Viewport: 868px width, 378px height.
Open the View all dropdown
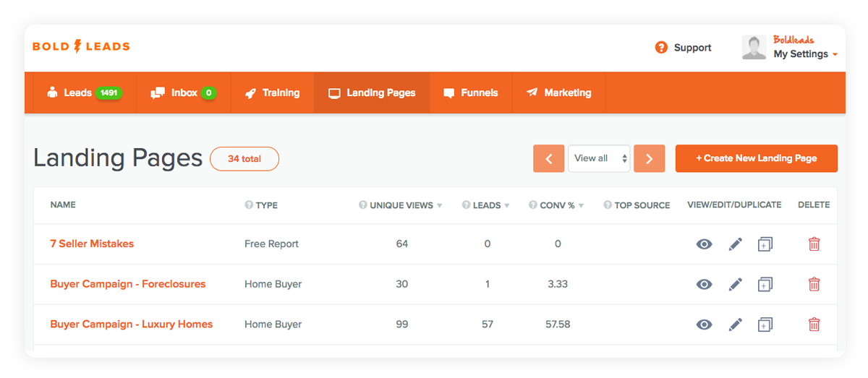598,159
